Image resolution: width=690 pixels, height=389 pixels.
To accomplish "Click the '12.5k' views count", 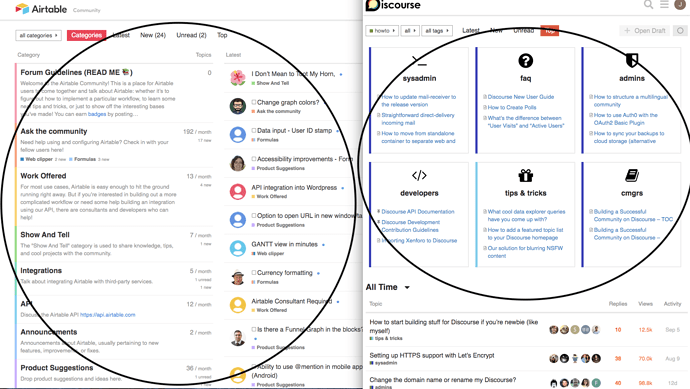I will click(645, 330).
